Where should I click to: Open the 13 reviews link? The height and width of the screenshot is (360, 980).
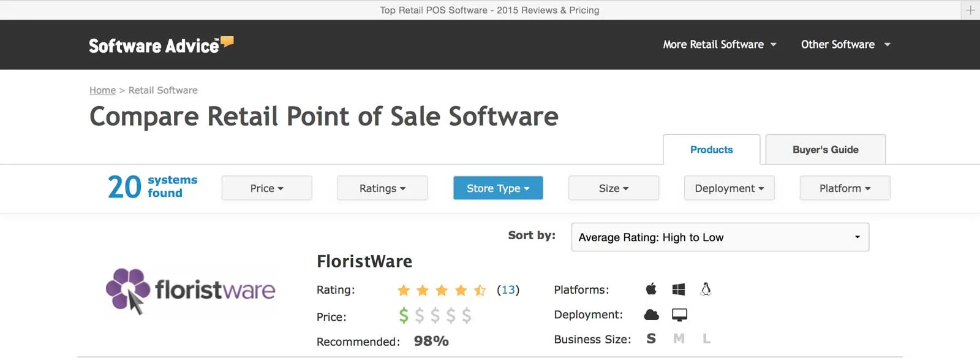508,290
